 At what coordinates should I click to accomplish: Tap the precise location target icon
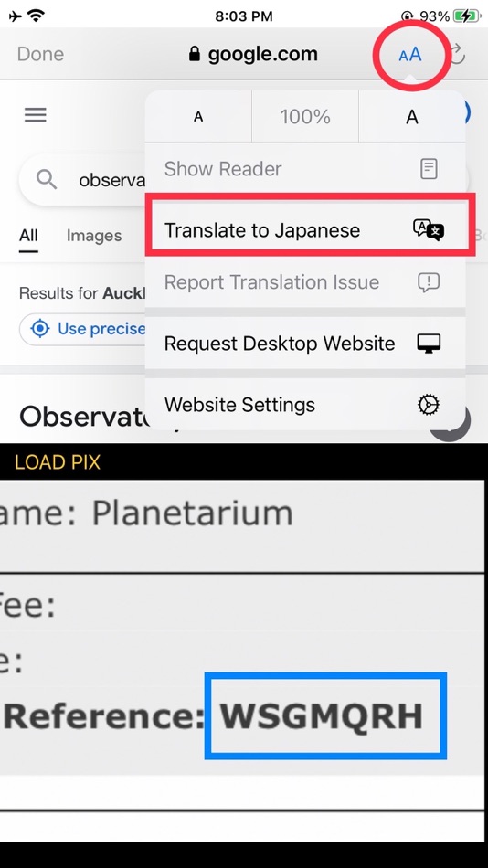point(40,328)
